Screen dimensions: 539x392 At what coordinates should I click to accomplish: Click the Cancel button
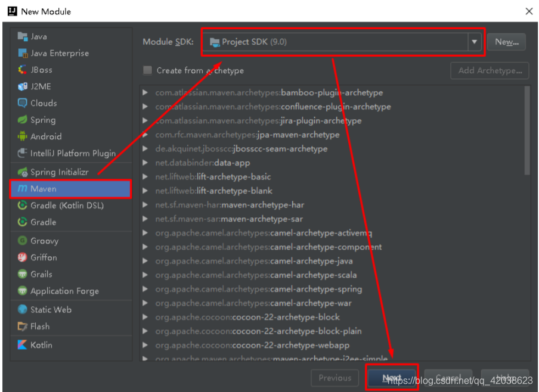448,378
